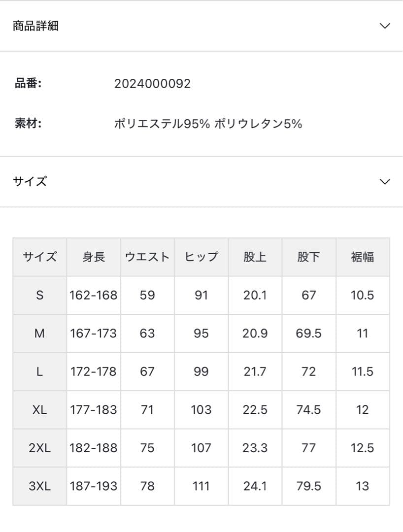Click waist value 71 for size XL
Viewport: 403px width, 532px height.
pyautogui.click(x=147, y=409)
